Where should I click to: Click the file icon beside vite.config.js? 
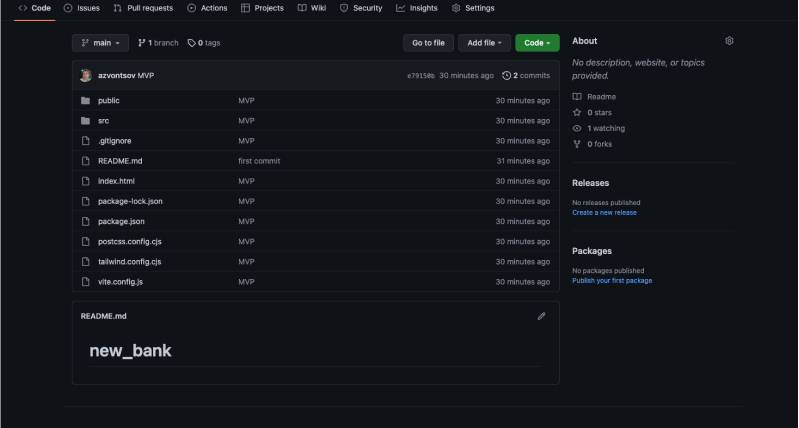click(86, 282)
